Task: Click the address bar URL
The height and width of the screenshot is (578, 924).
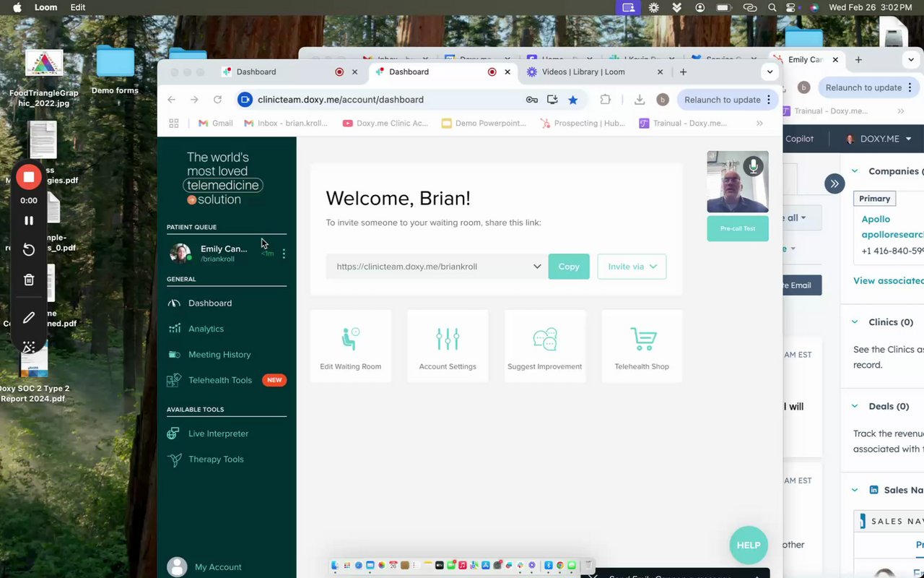Action: point(341,100)
